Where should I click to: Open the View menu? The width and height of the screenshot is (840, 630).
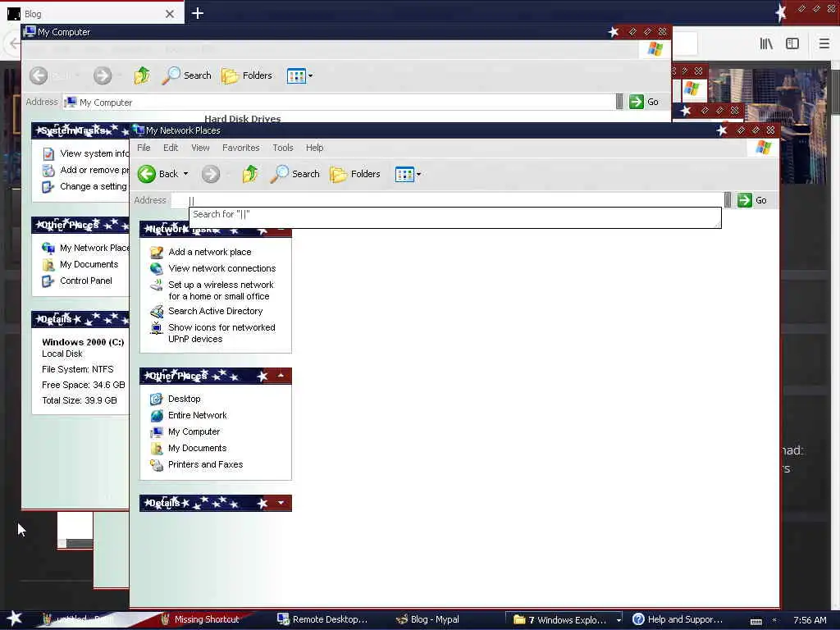(200, 148)
